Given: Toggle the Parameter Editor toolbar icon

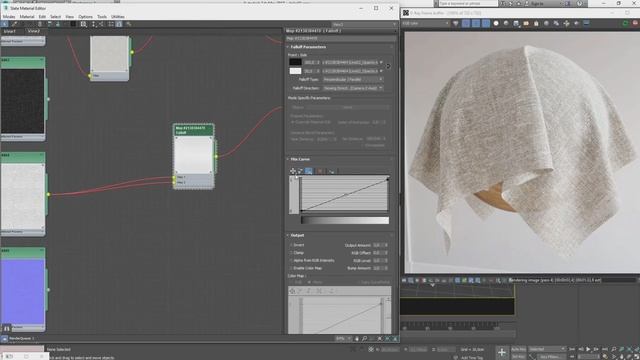Looking at the screenshot, I should click(x=119, y=24).
